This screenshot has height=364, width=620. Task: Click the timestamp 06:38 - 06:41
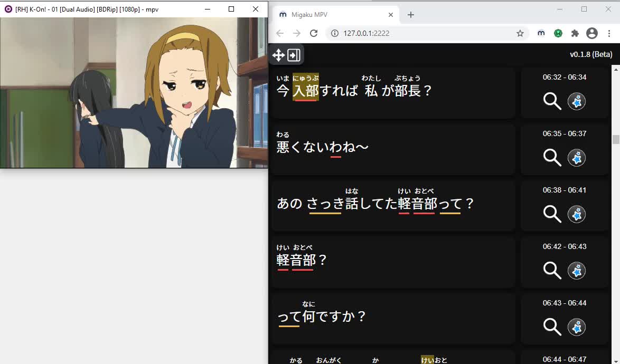click(564, 190)
